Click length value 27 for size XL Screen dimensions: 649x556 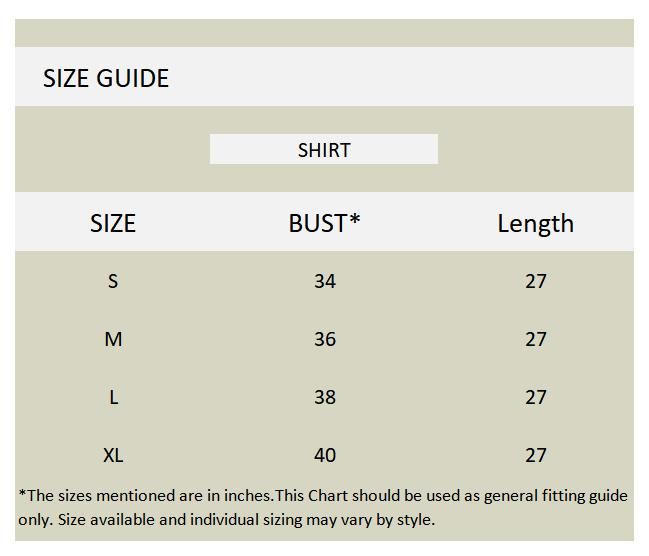pos(536,455)
